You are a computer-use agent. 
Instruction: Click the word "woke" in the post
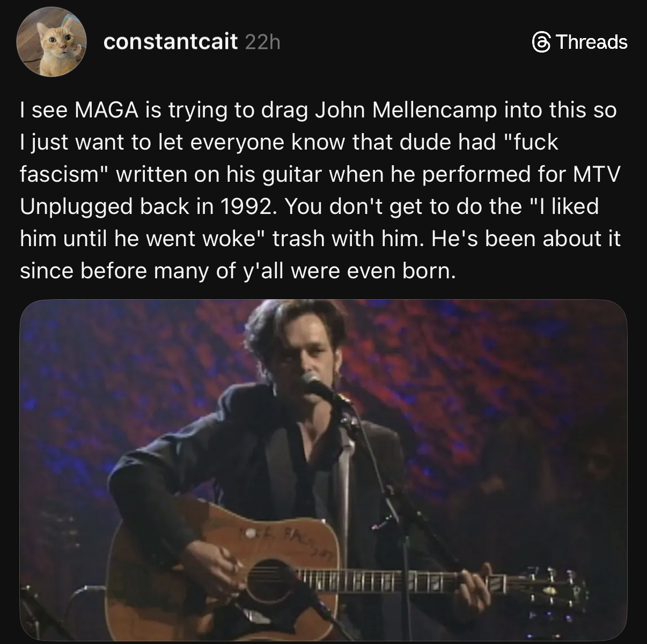pos(232,239)
